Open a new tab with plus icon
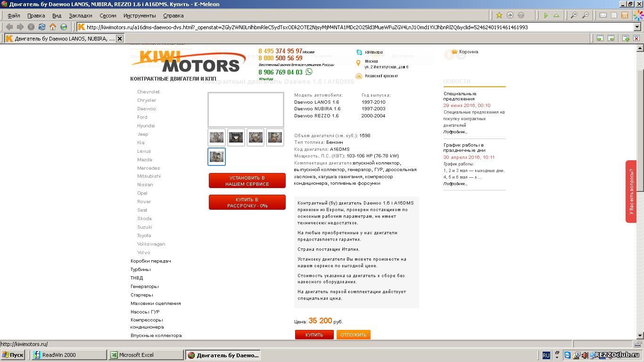This screenshot has height=362, width=644. coord(626,38)
